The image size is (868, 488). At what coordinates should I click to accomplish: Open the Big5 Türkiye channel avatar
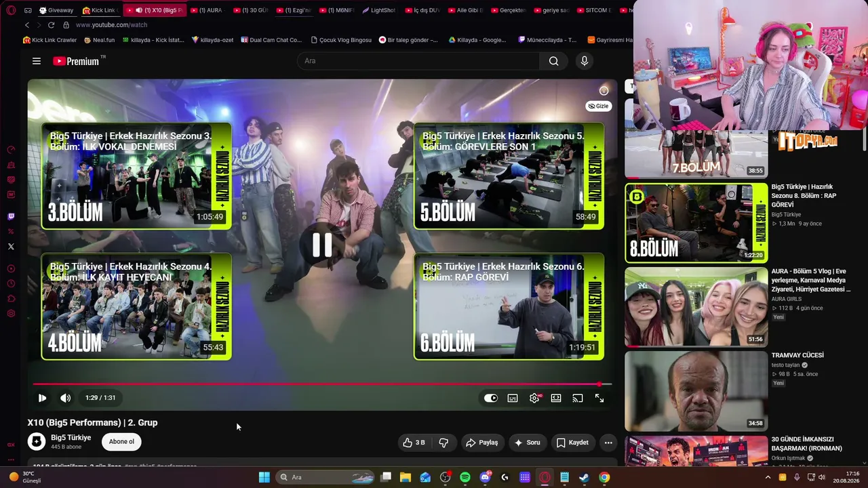coord(37,442)
